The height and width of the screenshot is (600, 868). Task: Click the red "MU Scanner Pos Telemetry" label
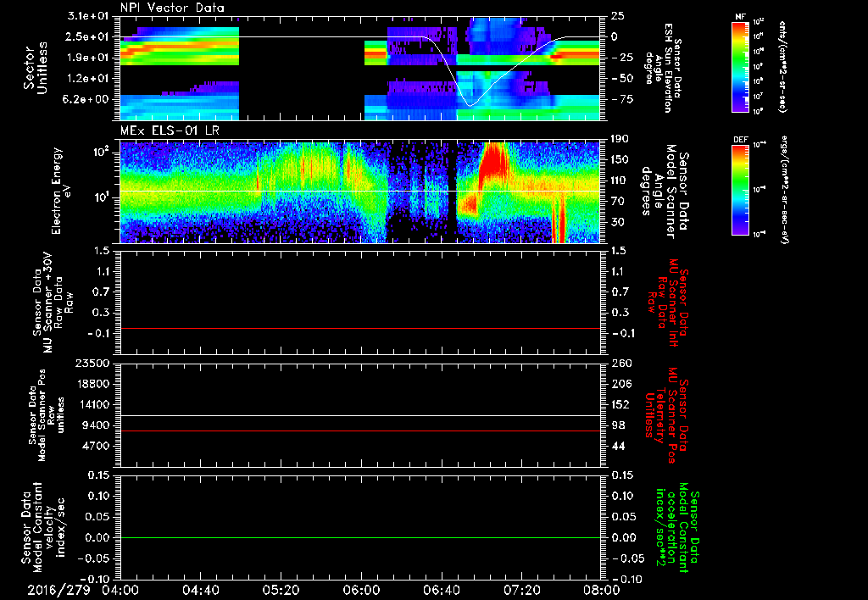click(667, 415)
